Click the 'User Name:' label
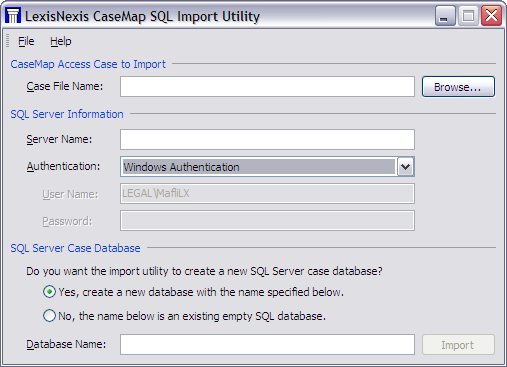507x367 pixels. [x=70, y=194]
